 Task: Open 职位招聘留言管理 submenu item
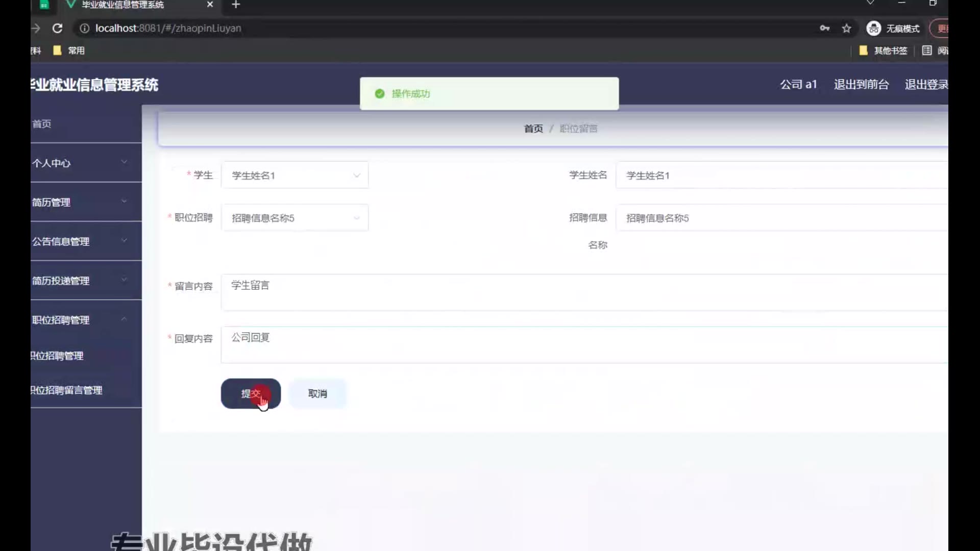[x=67, y=390]
